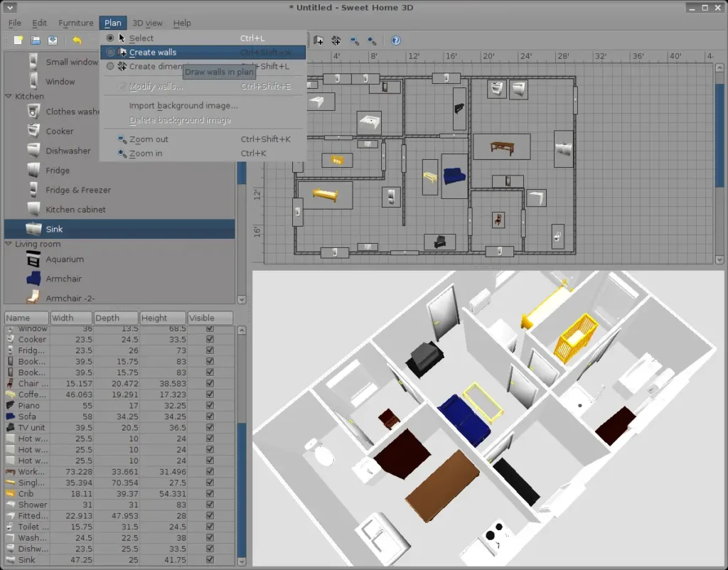
Task: Sort the furniture list by the Width column header
Action: coord(71,318)
